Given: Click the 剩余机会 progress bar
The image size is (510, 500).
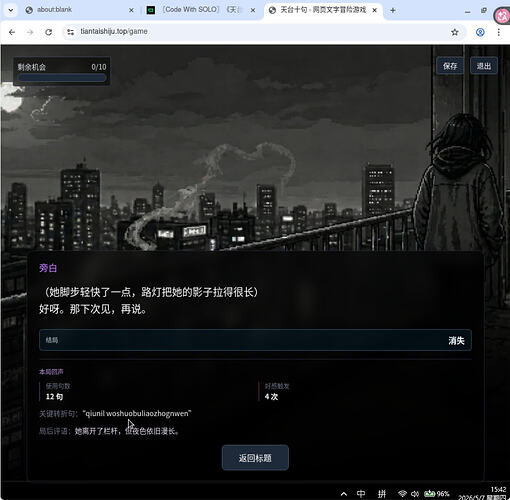Looking at the screenshot, I should [62, 78].
